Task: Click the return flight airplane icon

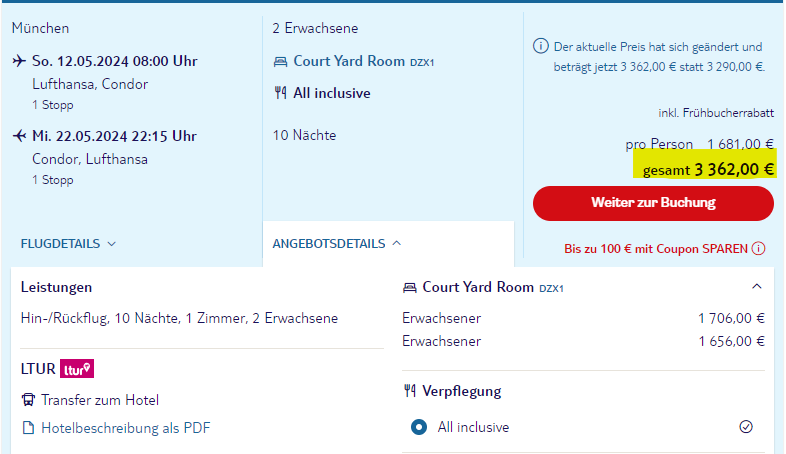Action: [x=19, y=136]
